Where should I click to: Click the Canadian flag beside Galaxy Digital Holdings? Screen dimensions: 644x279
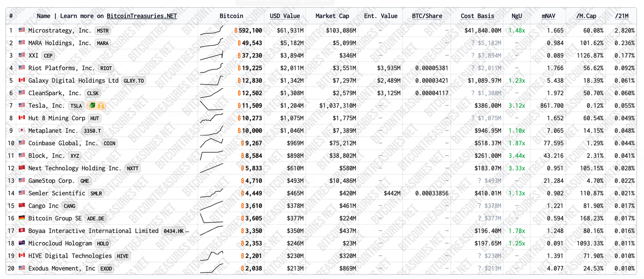(x=22, y=81)
